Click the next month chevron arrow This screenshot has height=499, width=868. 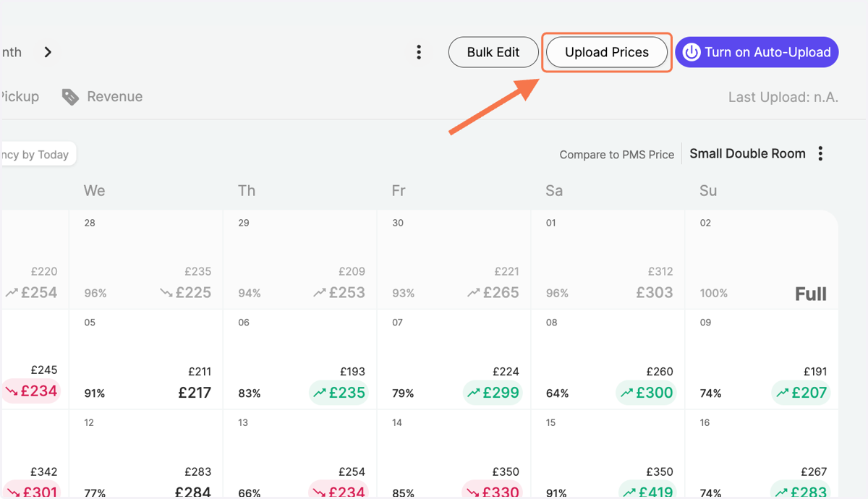pos(48,52)
